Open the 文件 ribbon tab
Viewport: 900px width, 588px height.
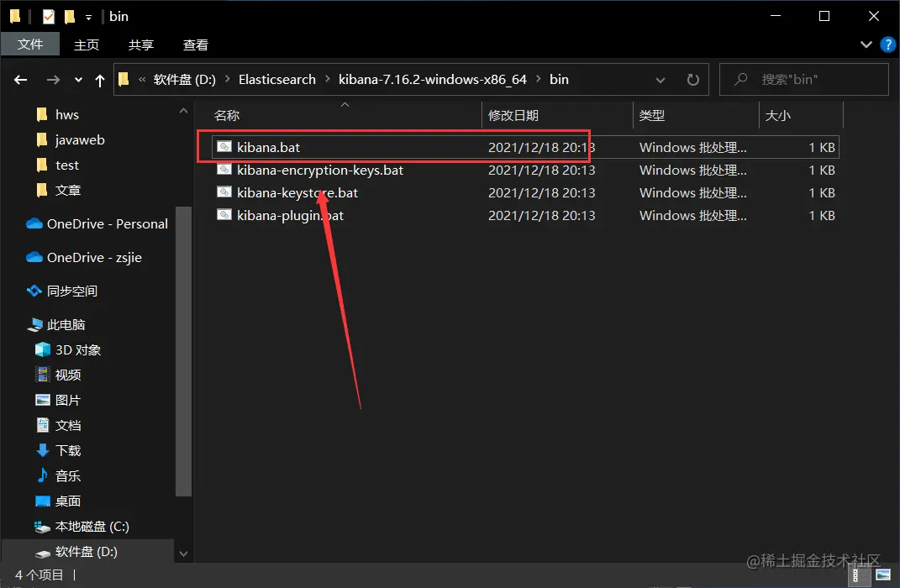(x=30, y=45)
